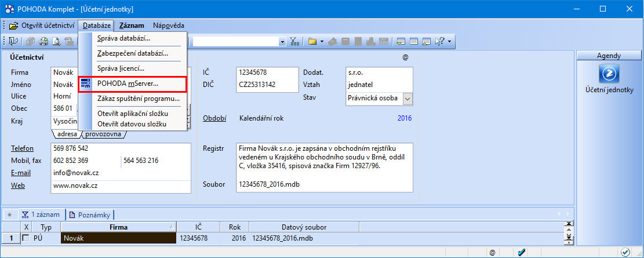Click the Agendy panel header button

point(609,56)
